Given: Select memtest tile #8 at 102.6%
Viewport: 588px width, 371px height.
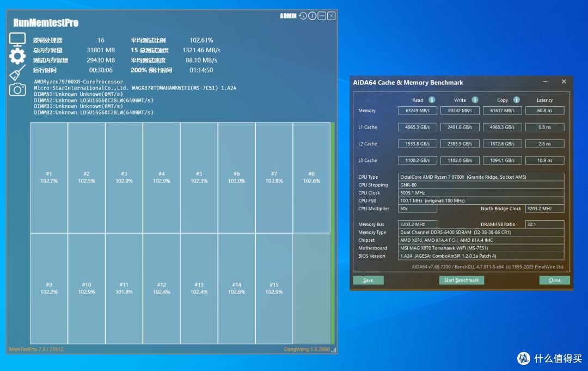Looking at the screenshot, I should 311,178.
